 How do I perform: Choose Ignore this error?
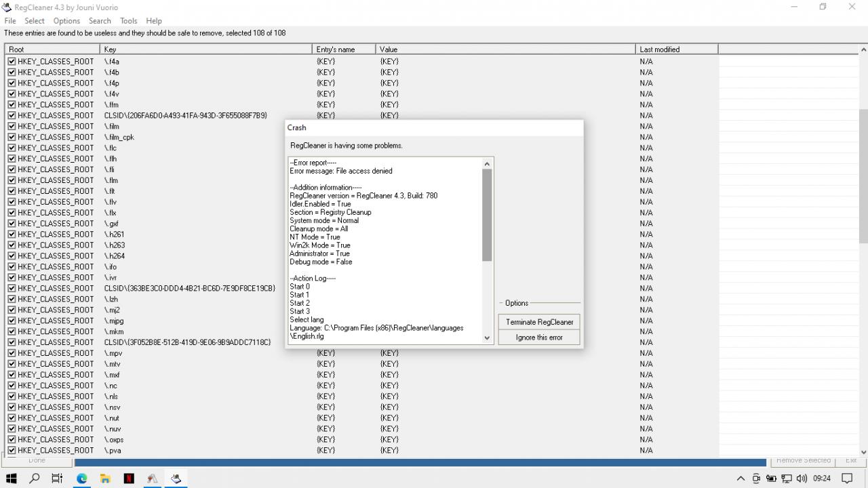(x=539, y=337)
